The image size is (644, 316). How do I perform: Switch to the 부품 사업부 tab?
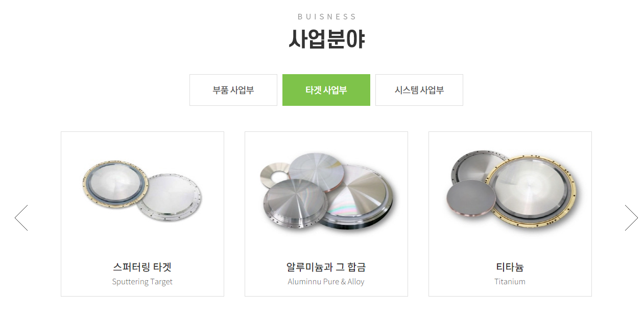[233, 90]
